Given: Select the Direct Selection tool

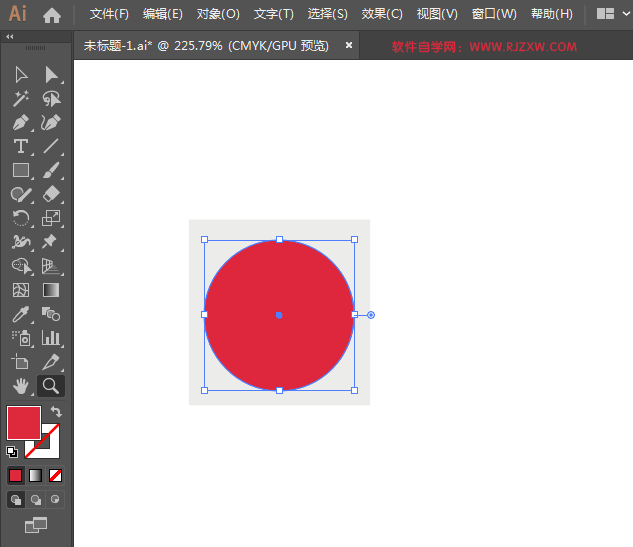Looking at the screenshot, I should [51, 75].
